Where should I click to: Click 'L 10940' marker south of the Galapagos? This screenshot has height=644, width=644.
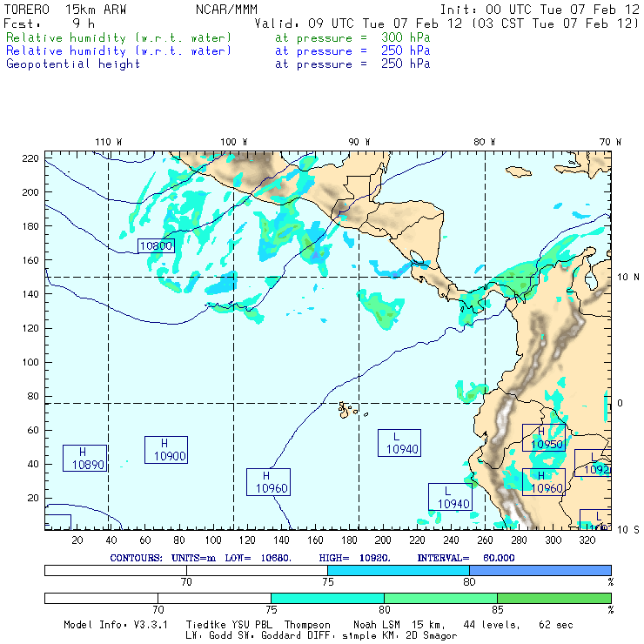tap(399, 443)
